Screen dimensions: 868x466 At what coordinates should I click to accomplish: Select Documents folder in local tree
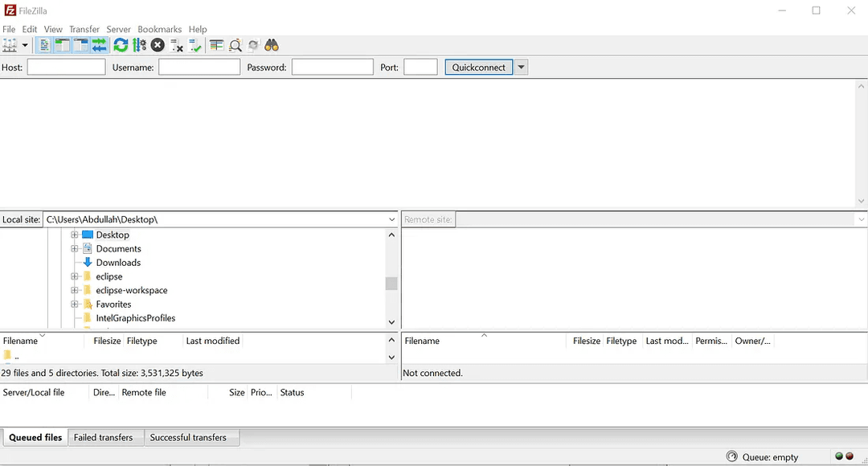coord(118,248)
